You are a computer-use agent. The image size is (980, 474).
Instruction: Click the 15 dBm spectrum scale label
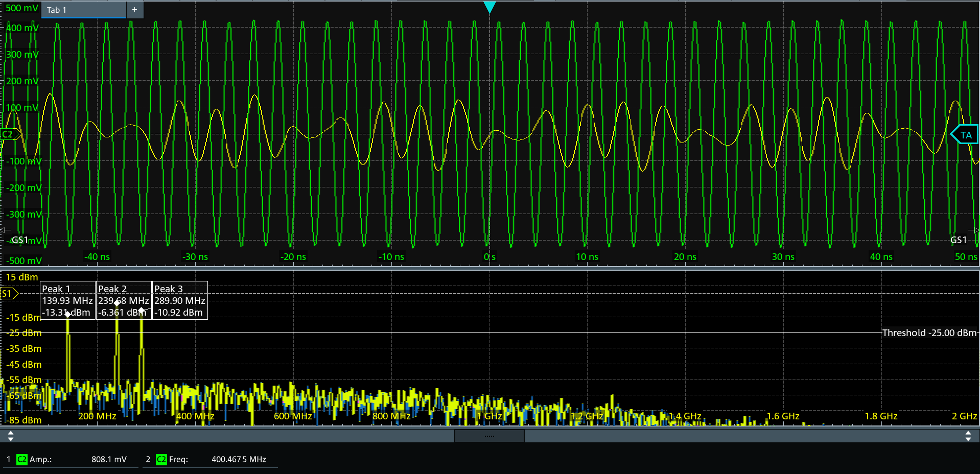(x=22, y=277)
